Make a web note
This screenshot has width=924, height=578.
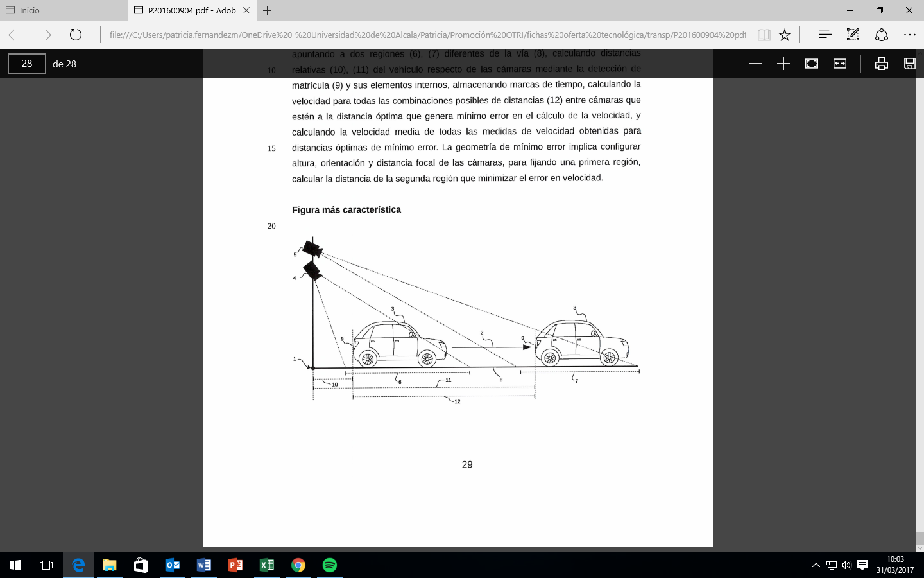[853, 35]
